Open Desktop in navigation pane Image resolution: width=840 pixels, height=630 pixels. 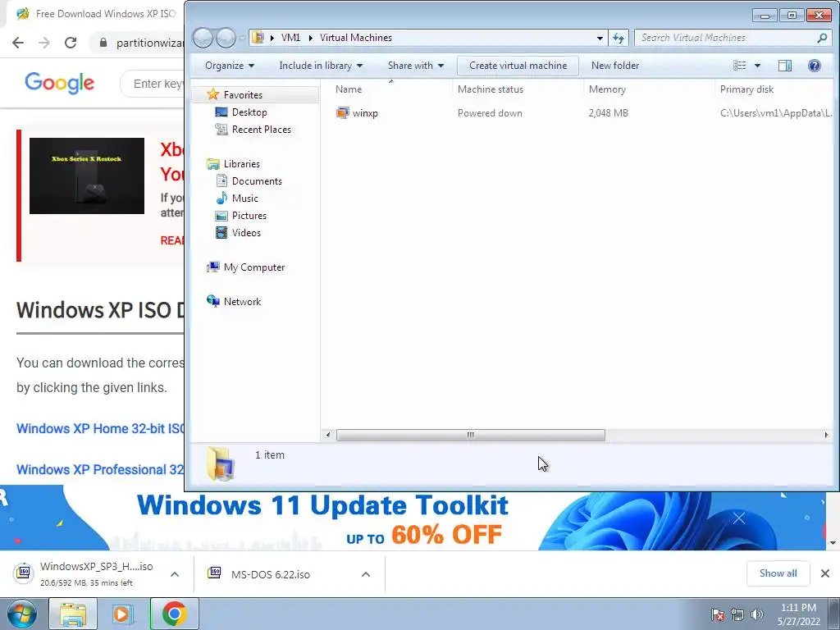[249, 112]
